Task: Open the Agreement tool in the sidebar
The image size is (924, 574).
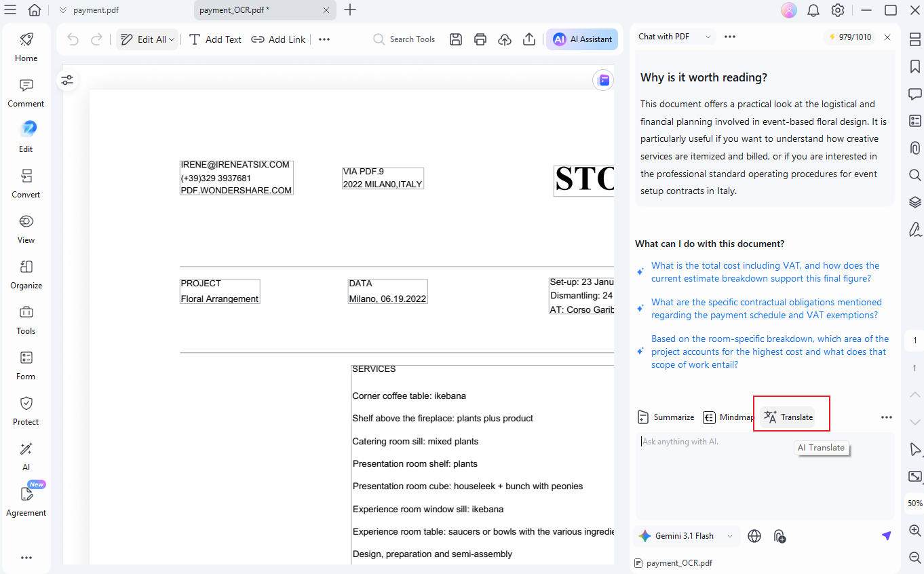Action: (x=26, y=502)
